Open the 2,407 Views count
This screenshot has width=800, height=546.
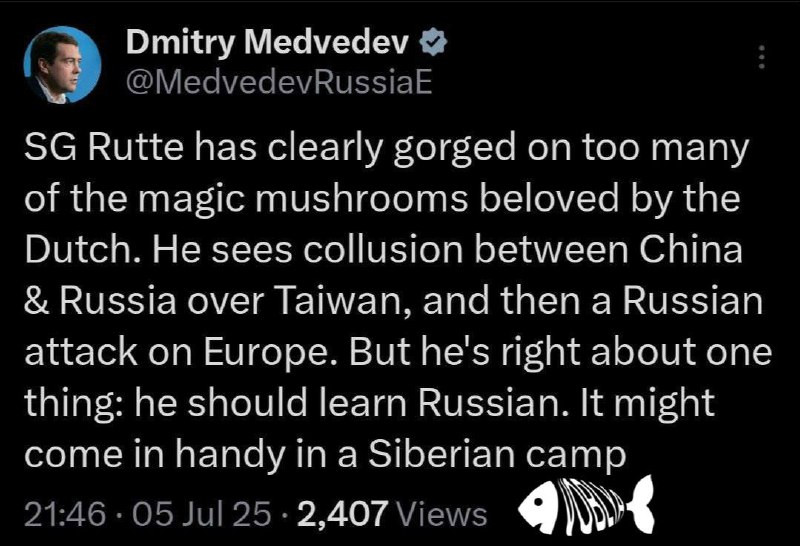[392, 513]
